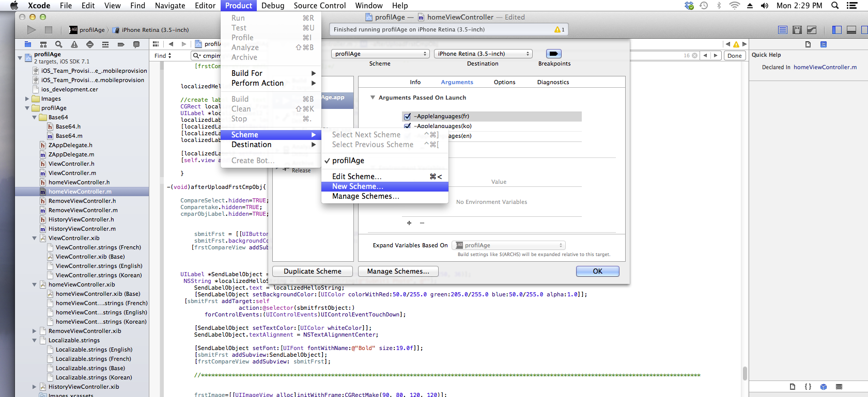Open the Destination dropdown iPhone Retina (3.5-inch)

point(483,54)
